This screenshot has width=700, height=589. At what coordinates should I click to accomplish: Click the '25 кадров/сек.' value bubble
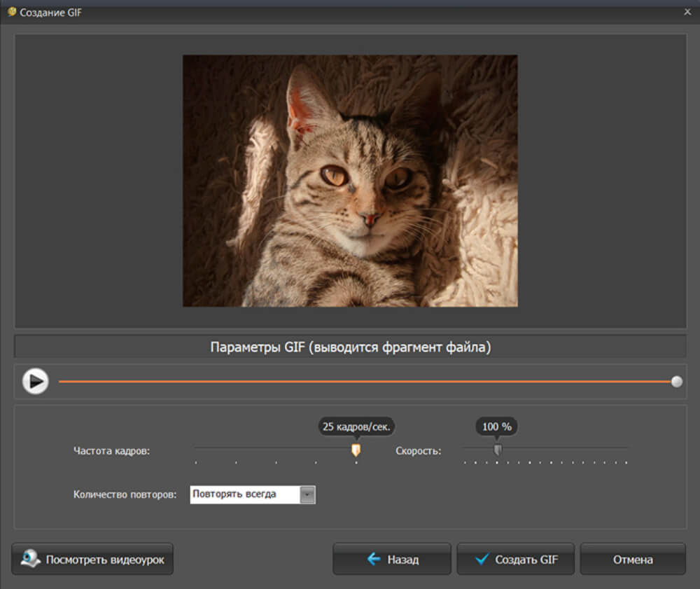356,426
